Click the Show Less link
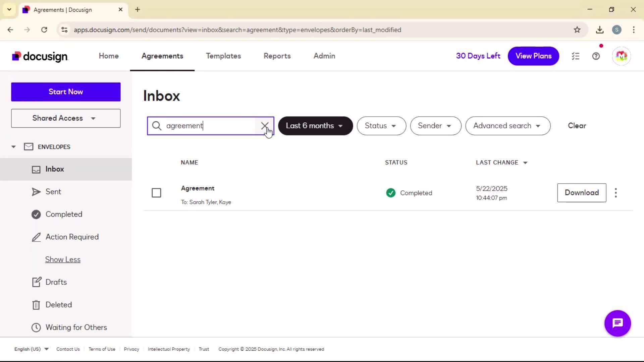The height and width of the screenshot is (362, 644). coord(63,259)
